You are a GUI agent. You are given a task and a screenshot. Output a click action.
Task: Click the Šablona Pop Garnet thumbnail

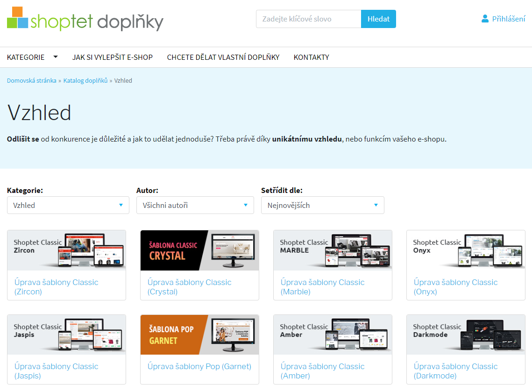point(199,335)
